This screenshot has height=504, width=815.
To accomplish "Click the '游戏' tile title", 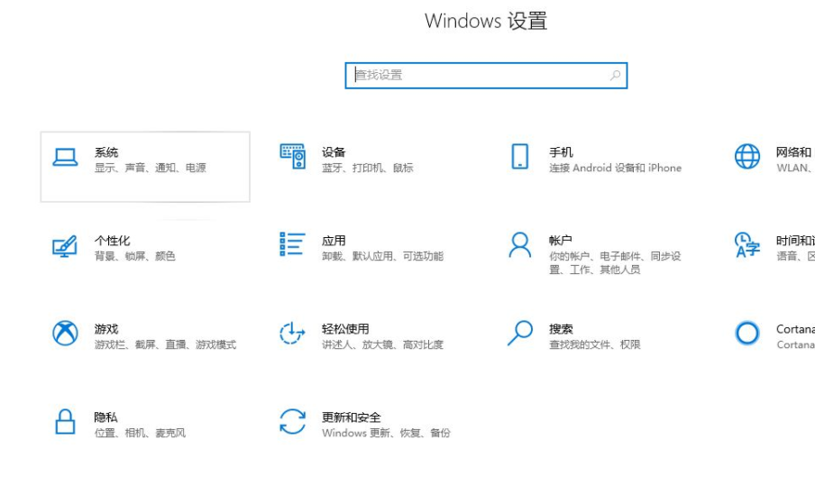I will pos(106,329).
